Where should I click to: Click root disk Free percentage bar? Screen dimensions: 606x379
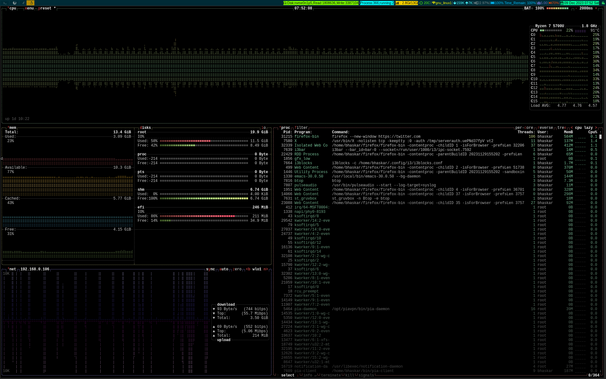click(204, 146)
